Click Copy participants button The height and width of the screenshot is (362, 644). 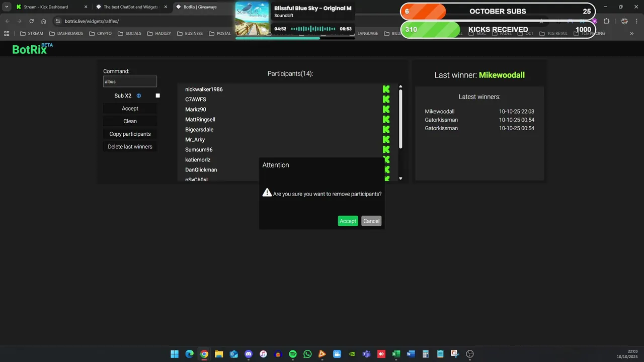pyautogui.click(x=130, y=134)
